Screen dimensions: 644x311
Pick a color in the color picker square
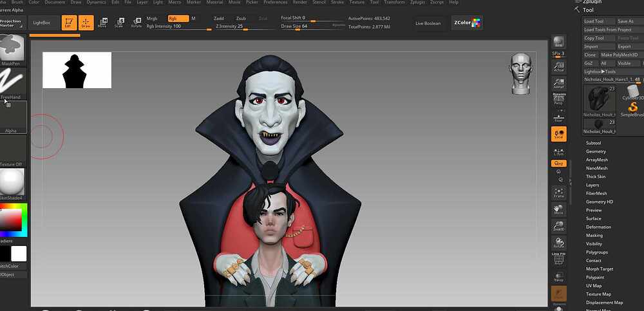[x=12, y=220]
